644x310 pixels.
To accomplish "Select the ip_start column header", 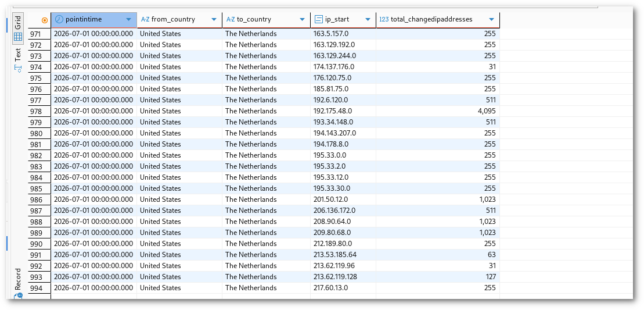I will click(x=343, y=20).
